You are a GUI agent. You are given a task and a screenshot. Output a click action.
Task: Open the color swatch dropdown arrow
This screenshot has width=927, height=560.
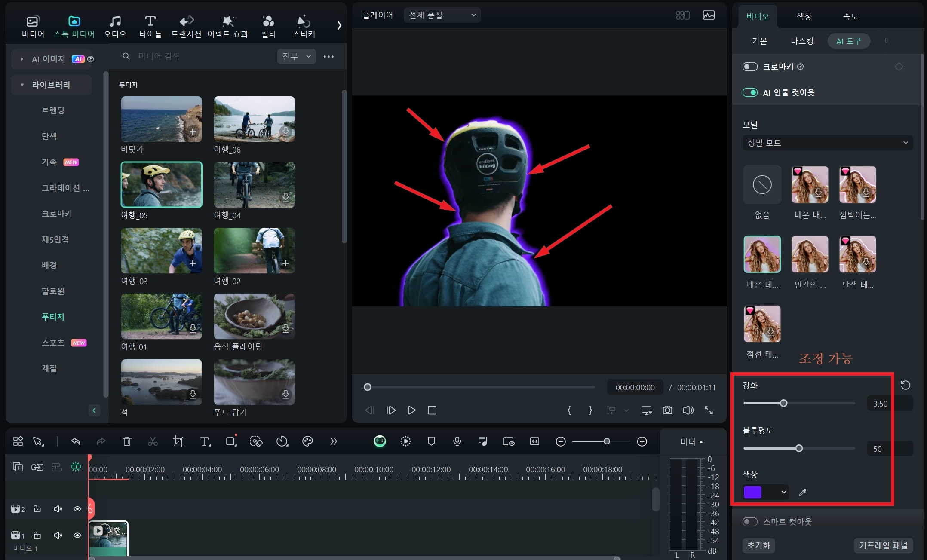coord(784,492)
